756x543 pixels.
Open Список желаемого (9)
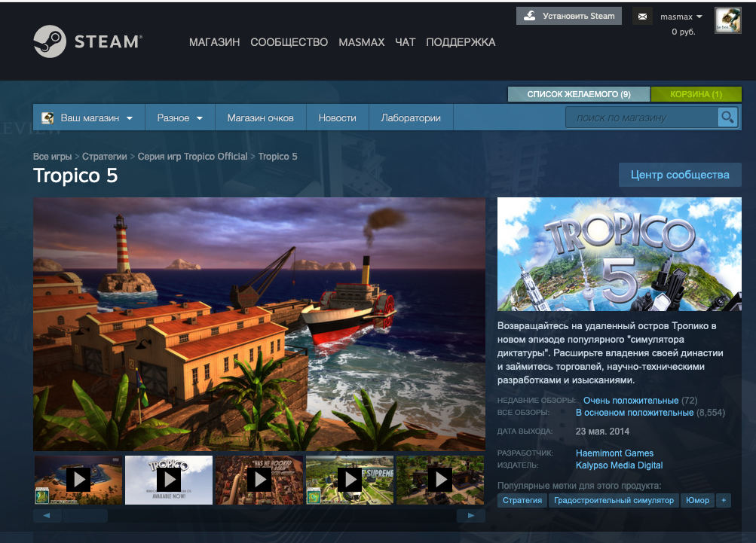coord(579,94)
